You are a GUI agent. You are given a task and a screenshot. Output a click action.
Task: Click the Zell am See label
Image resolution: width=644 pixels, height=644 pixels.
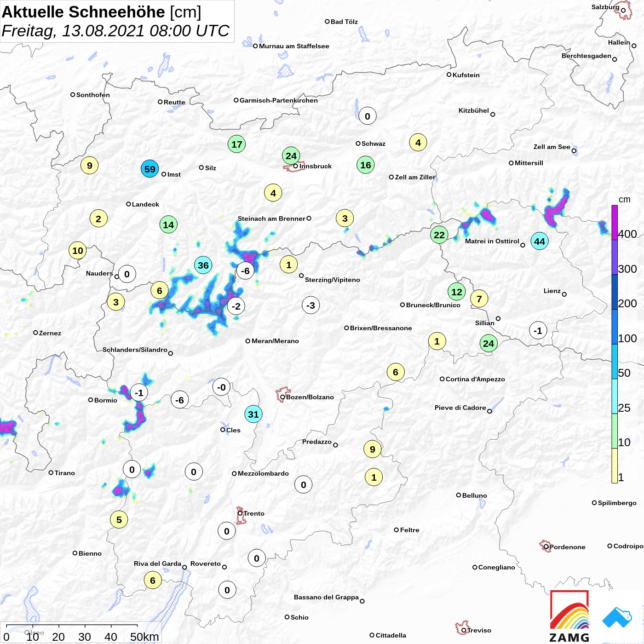coord(552,147)
